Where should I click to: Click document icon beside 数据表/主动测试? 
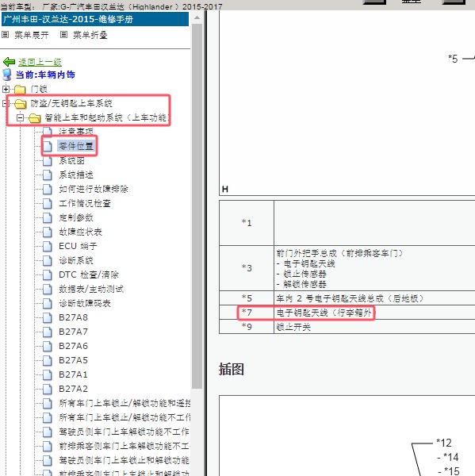[x=48, y=289]
